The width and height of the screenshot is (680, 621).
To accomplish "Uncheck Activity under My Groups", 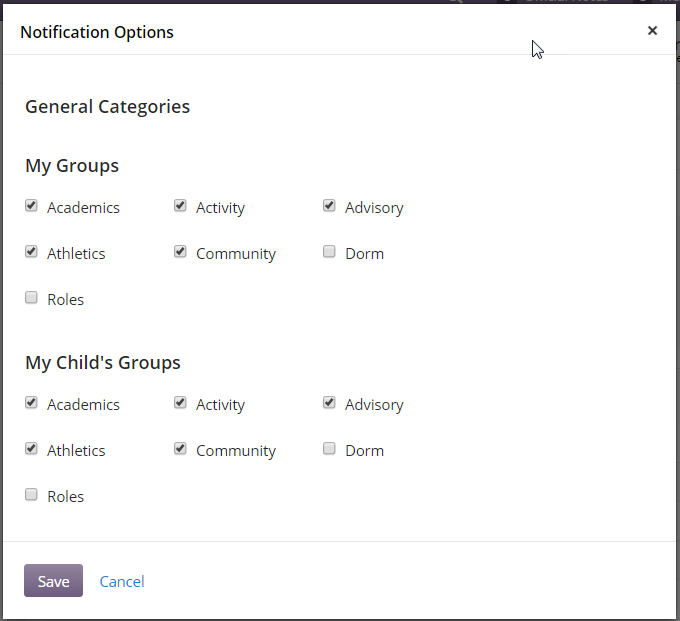I will click(180, 206).
